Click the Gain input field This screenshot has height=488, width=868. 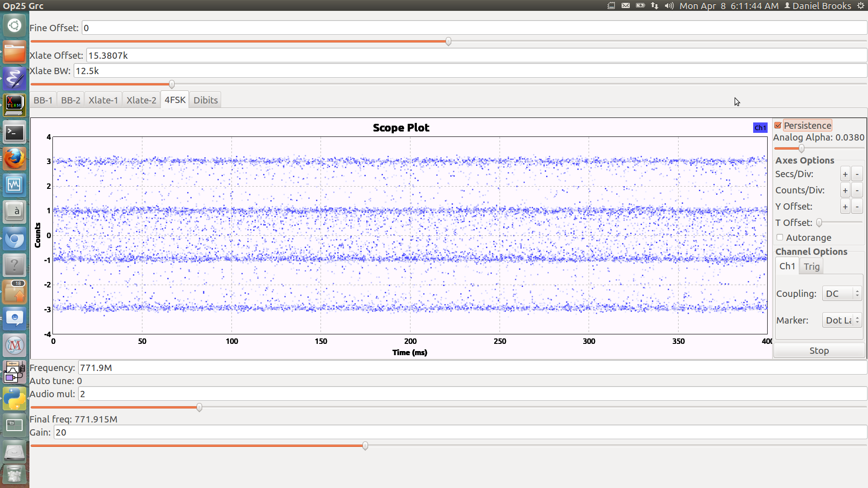(x=460, y=432)
